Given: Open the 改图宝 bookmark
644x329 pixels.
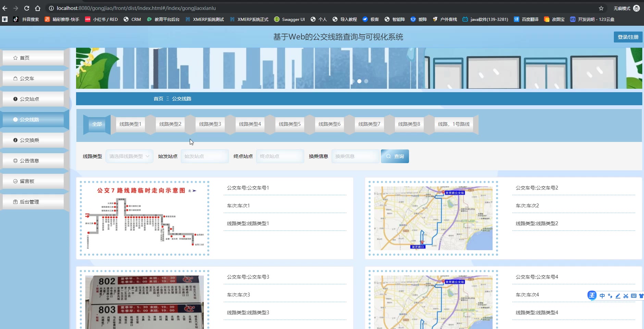Looking at the screenshot, I should point(554,20).
